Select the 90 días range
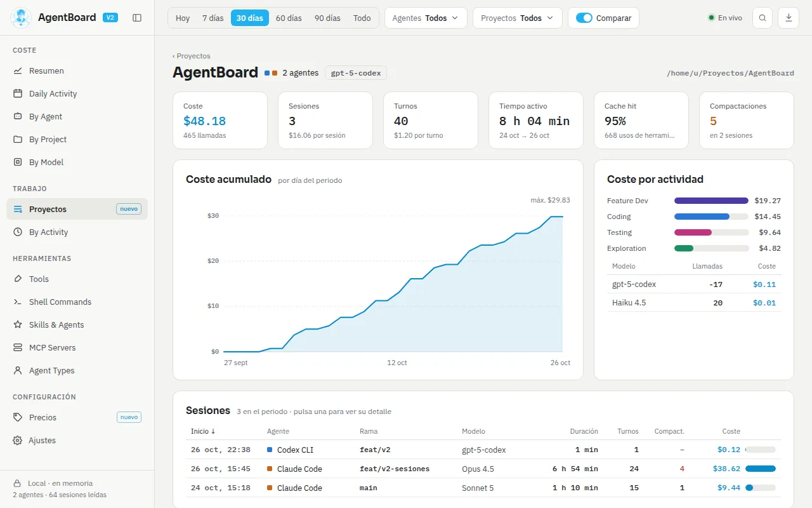812x508 pixels. (327, 18)
